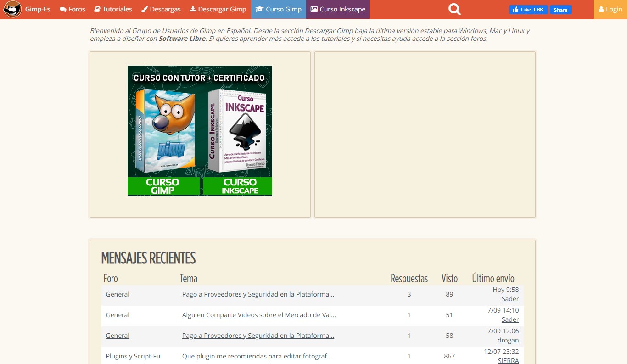The width and height of the screenshot is (627, 364).
Task: Open Foros from the navigation bar
Action: [73, 9]
